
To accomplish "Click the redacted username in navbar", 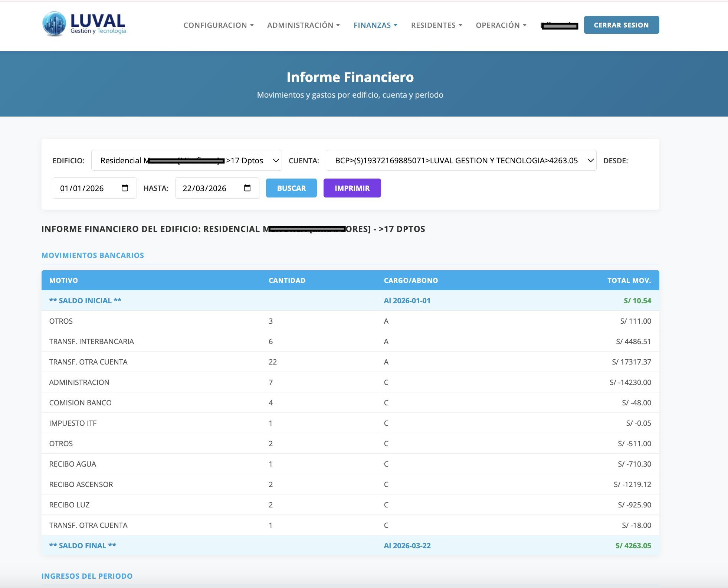I will pos(560,26).
